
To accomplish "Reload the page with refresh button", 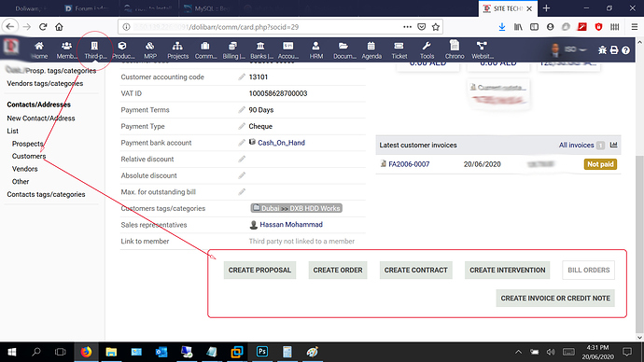I will point(43,27).
